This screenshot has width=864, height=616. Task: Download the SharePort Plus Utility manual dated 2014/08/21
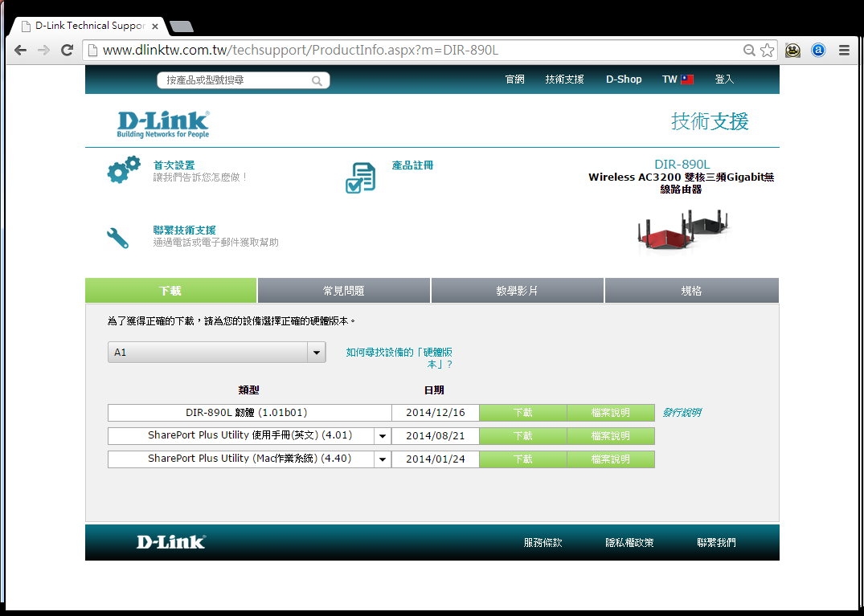pyautogui.click(x=523, y=436)
